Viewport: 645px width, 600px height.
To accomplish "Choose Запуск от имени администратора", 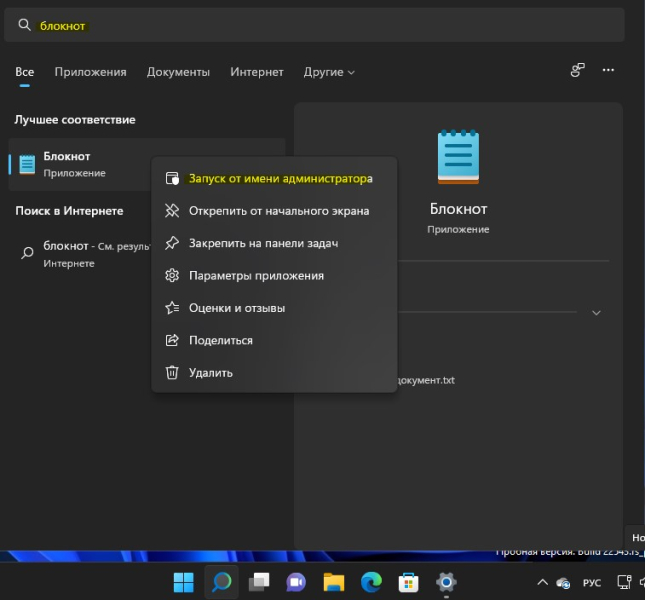I will (280, 179).
